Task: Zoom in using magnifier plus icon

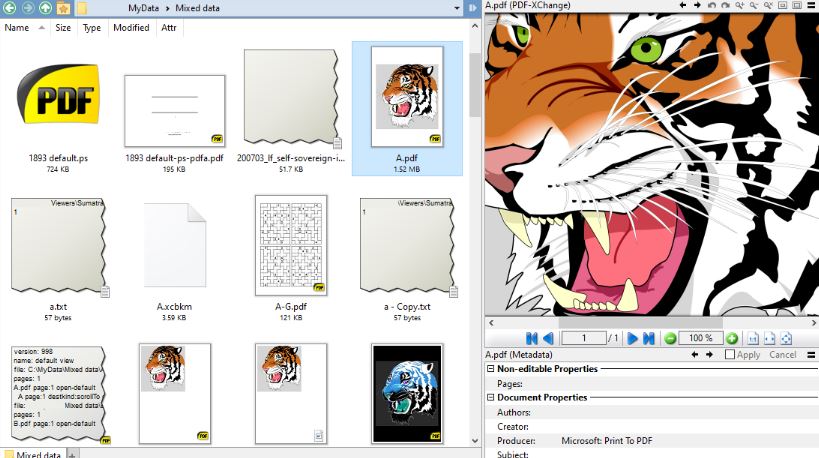Action: tap(740, 5)
